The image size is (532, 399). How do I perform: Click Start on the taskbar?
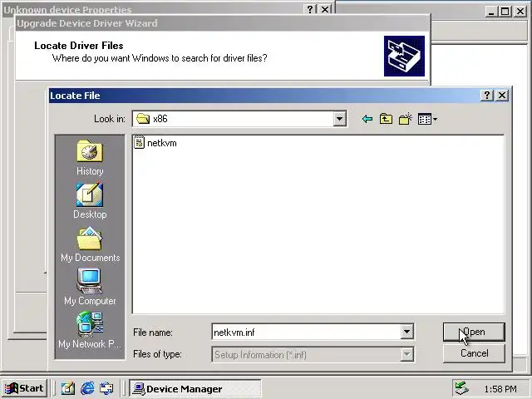click(x=24, y=388)
